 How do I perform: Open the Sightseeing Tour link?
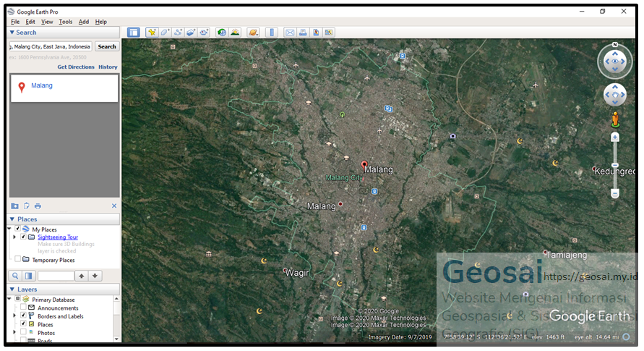(58, 237)
